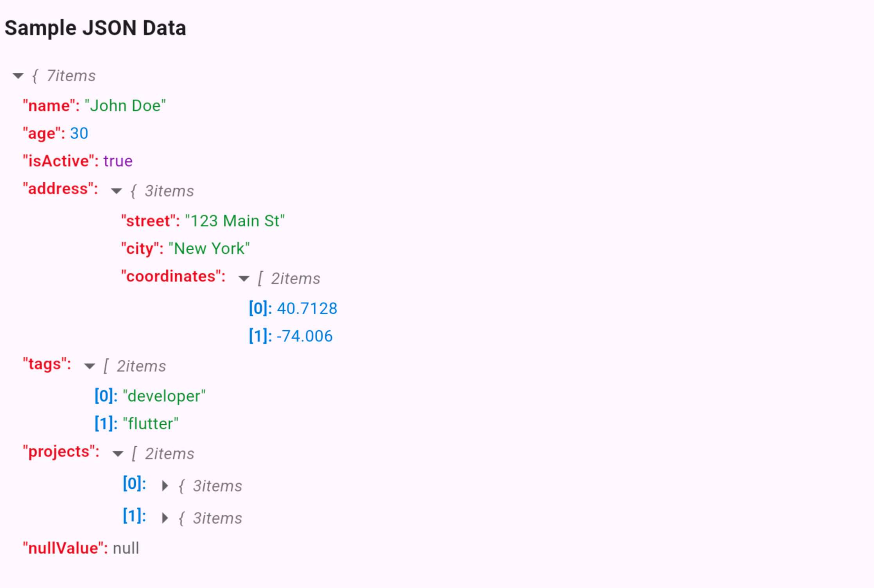The image size is (874, 588).
Task: Click the "flutter" tag value
Action: 151,424
